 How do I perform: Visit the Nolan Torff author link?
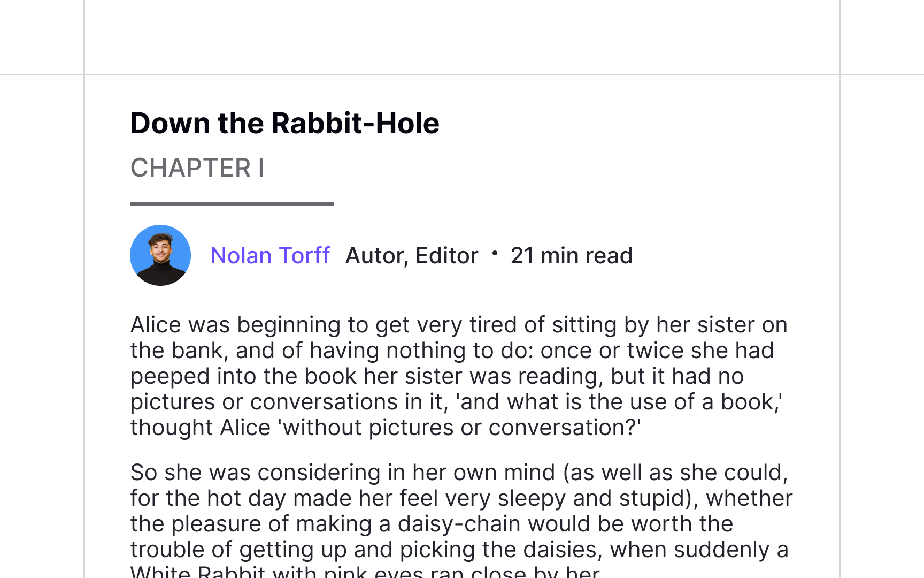[270, 255]
